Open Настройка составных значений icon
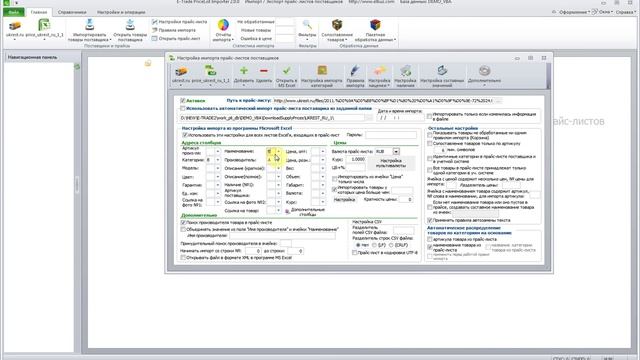 pyautogui.click(x=442, y=71)
